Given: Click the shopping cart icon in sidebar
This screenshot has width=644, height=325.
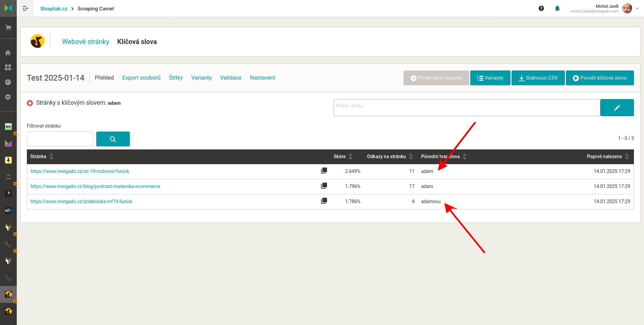Looking at the screenshot, I should click(8, 28).
